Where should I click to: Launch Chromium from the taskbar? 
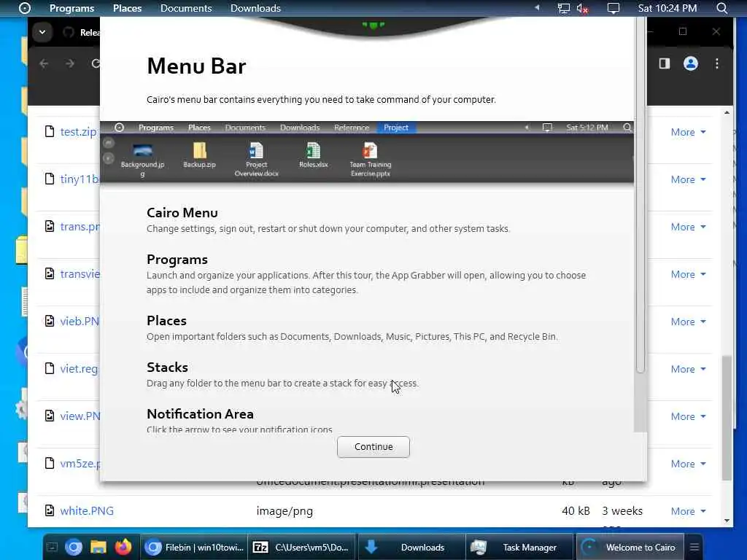(74, 547)
